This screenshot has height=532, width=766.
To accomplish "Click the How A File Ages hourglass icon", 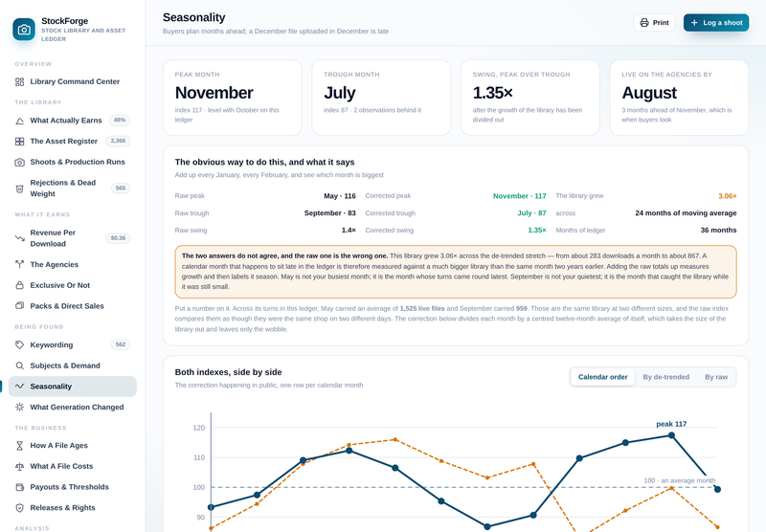I will (x=19, y=446).
